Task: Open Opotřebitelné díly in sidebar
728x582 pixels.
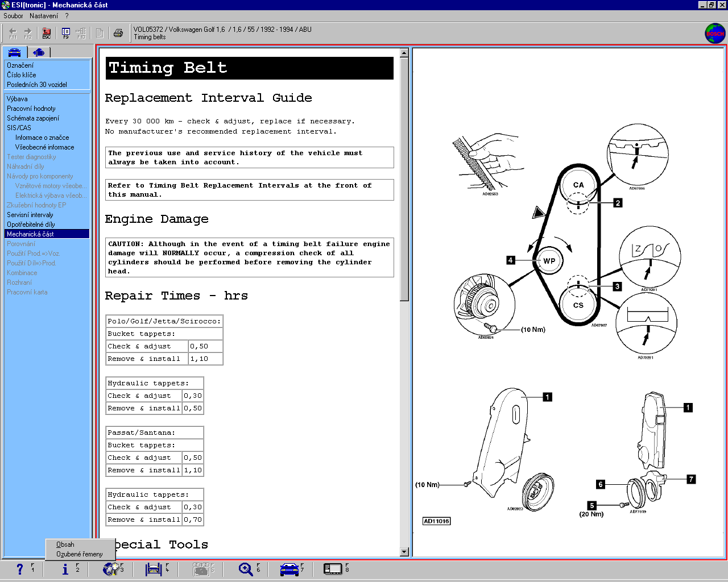Action: [31, 225]
